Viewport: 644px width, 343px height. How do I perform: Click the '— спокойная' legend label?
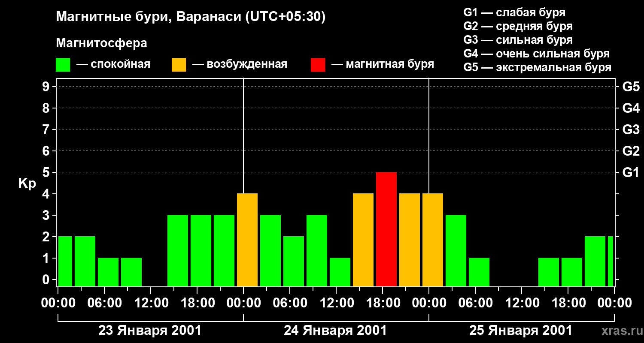(x=113, y=65)
